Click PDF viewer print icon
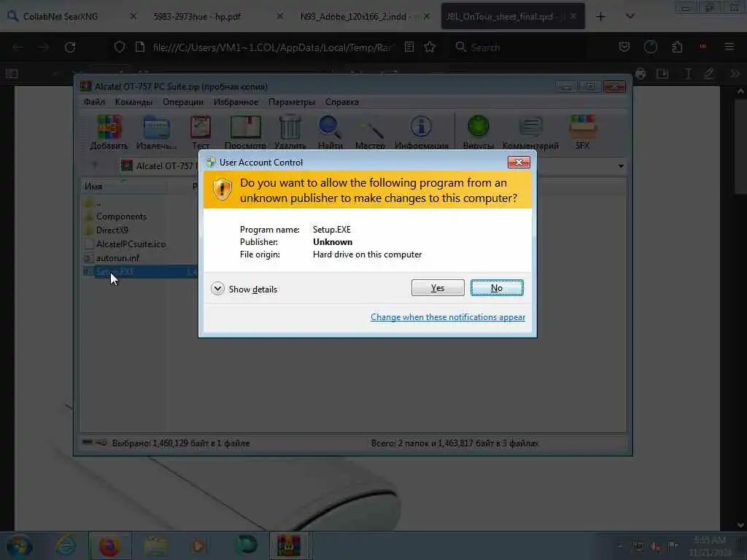The image size is (747, 560). [x=640, y=74]
